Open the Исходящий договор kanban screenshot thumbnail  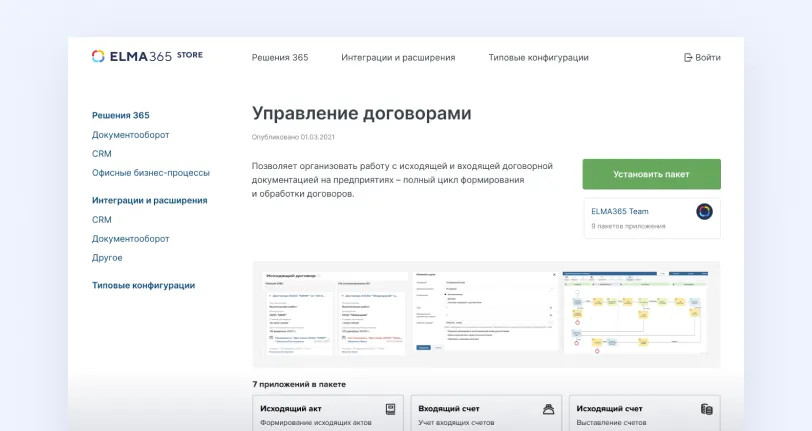coord(335,313)
